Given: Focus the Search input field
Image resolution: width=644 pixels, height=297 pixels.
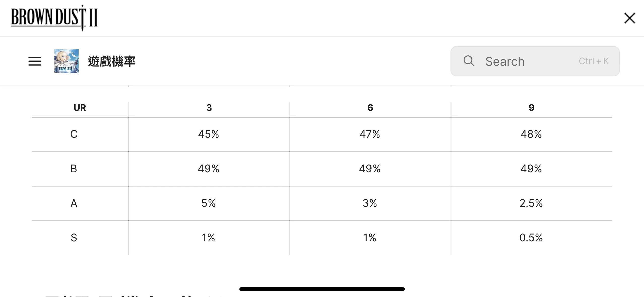Looking at the screenshot, I should click(x=535, y=61).
